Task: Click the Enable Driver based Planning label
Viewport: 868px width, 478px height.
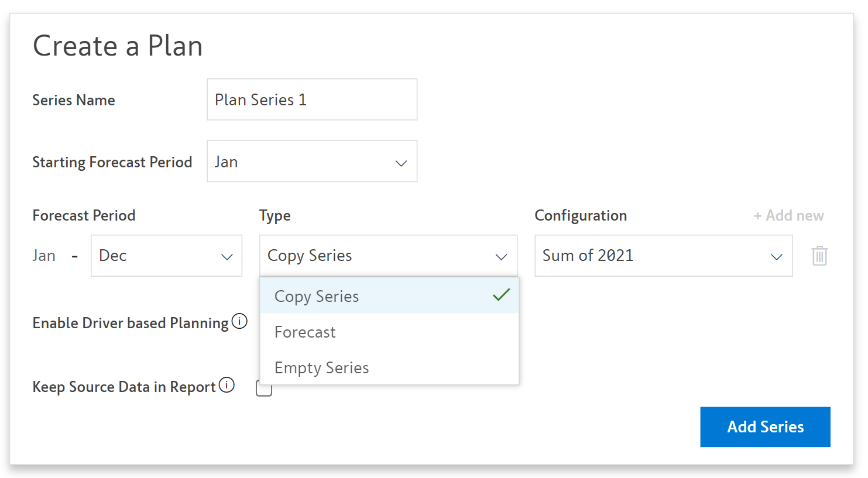Action: (131, 323)
